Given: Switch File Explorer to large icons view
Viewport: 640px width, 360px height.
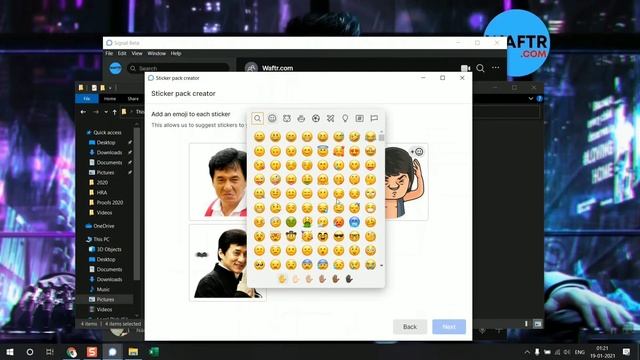Looking at the screenshot, I should [x=538, y=324].
